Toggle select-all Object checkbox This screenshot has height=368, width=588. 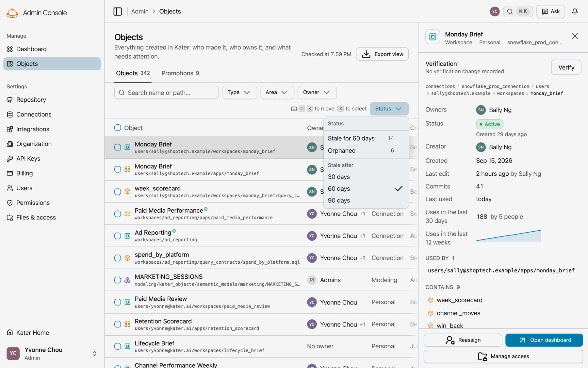coord(118,128)
